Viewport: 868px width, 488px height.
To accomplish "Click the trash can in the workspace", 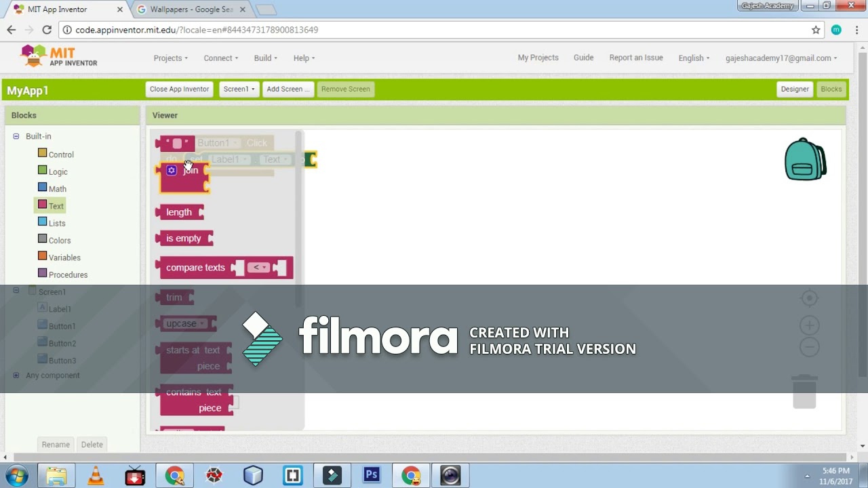I will (804, 391).
